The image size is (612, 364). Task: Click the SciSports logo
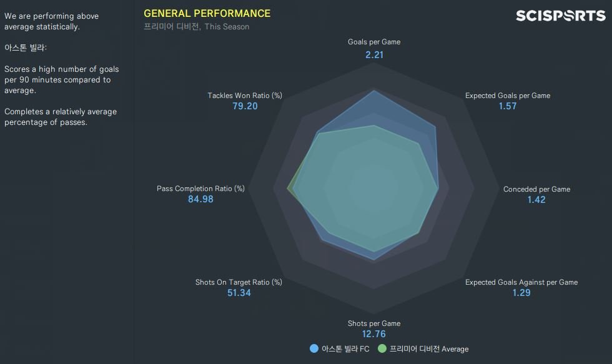tap(560, 16)
